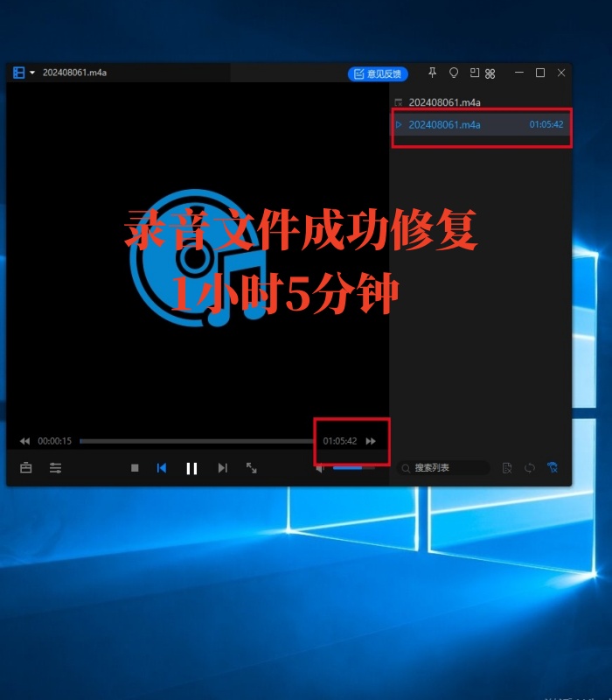This screenshot has height=700, width=612.
Task: Pin the player window on top
Action: 432,73
